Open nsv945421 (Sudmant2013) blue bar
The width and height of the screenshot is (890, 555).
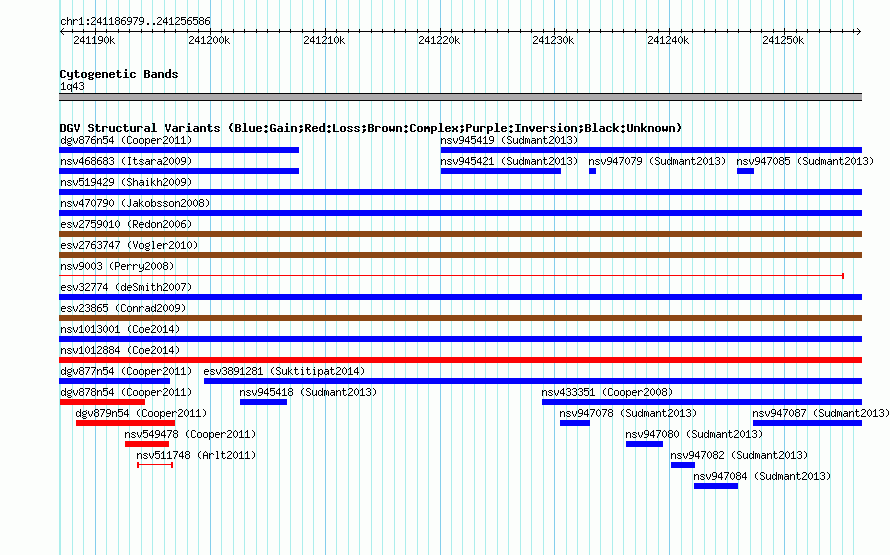[x=501, y=171]
